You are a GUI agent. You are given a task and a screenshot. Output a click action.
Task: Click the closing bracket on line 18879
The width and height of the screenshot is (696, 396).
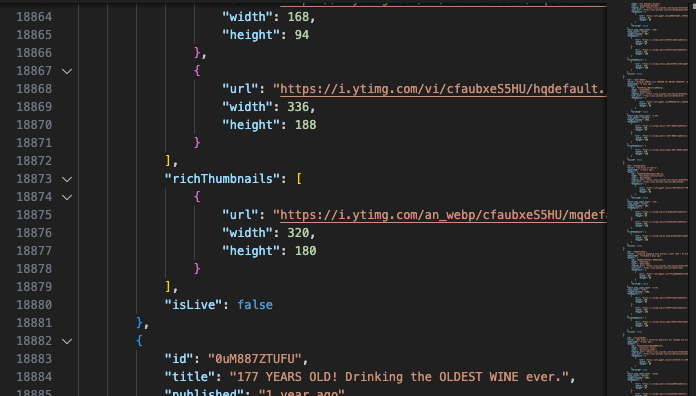(x=168, y=287)
